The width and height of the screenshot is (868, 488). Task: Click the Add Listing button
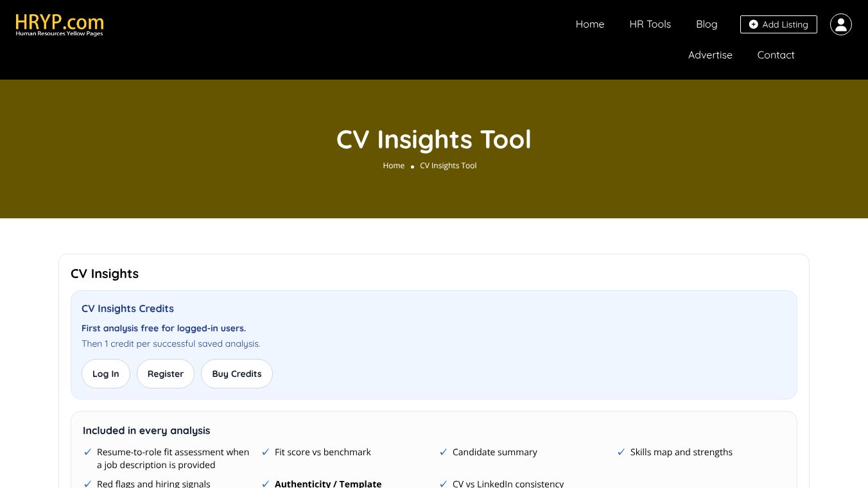[779, 24]
